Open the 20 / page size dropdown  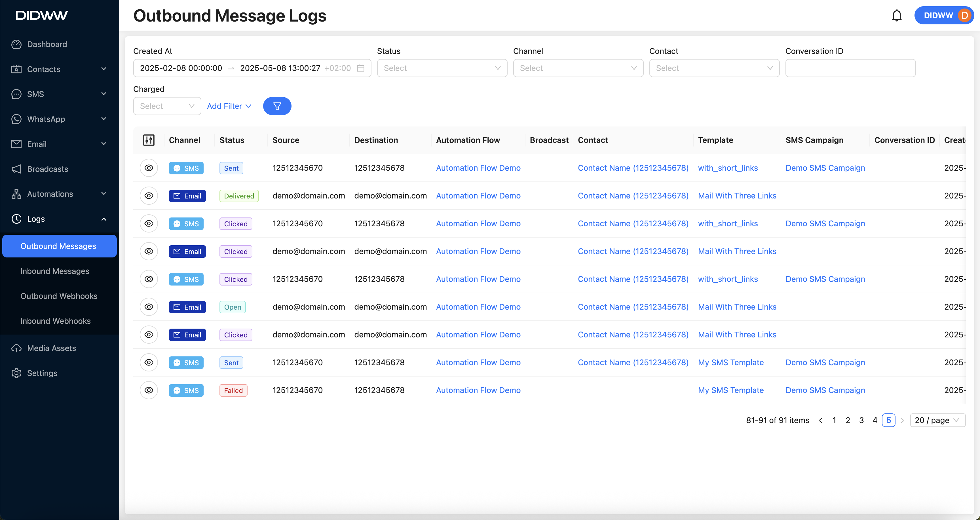pyautogui.click(x=937, y=420)
